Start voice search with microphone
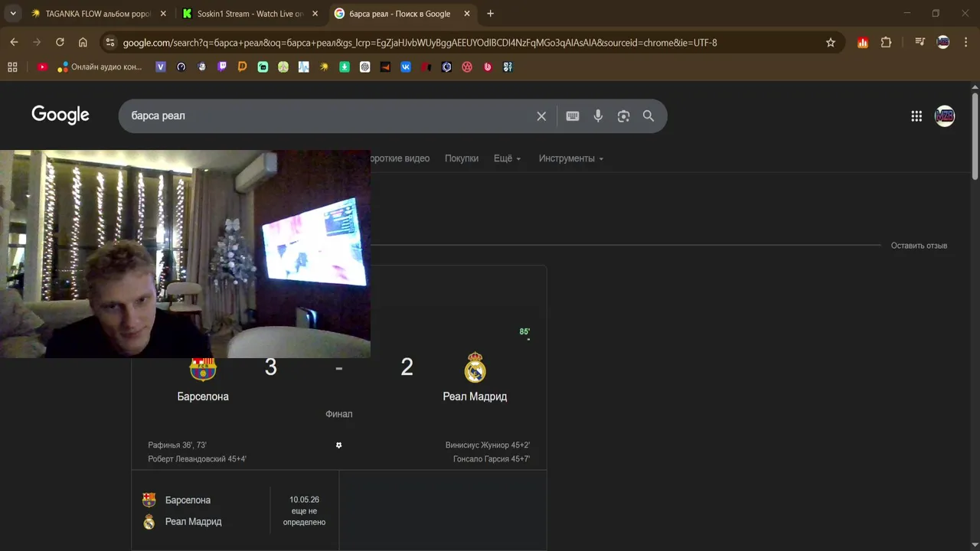The width and height of the screenshot is (980, 551). (598, 116)
